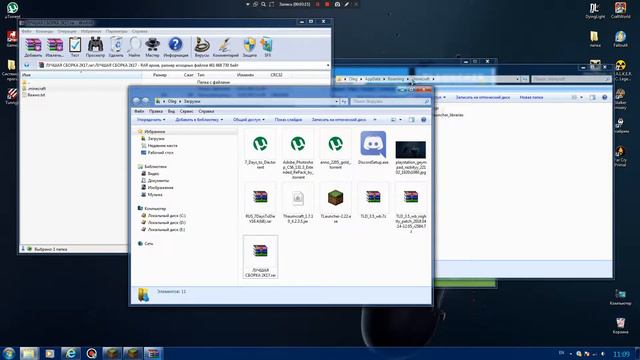Click the back arrow in Загрузки window
Image resolution: width=640 pixels, height=360 pixels.
click(136, 101)
